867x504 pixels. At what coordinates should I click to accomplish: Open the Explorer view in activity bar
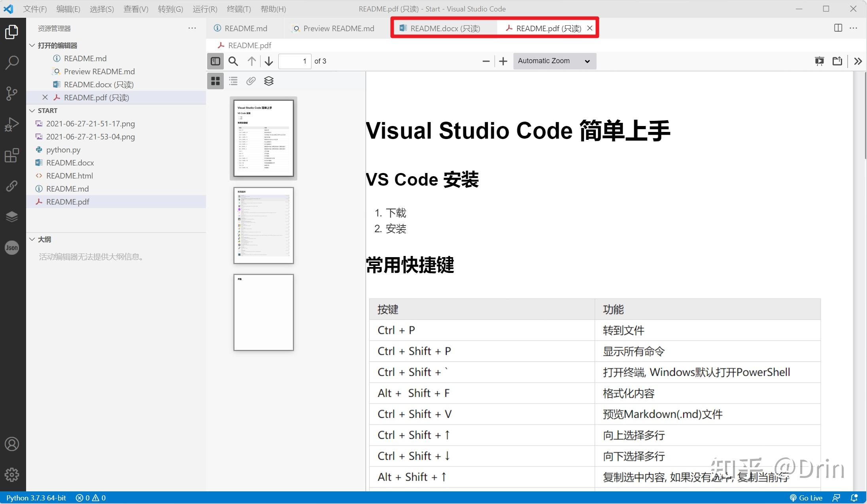pyautogui.click(x=12, y=32)
